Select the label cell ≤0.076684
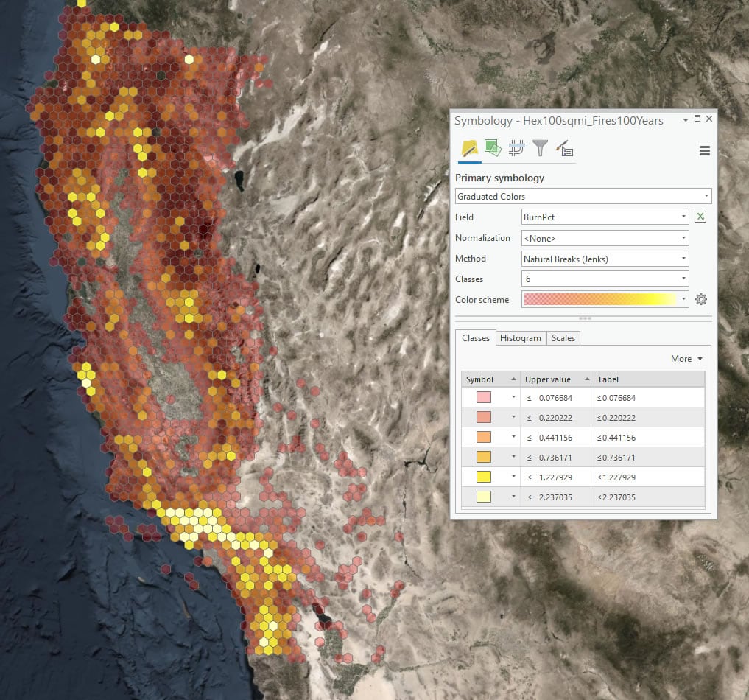This screenshot has width=749, height=700. (x=649, y=398)
